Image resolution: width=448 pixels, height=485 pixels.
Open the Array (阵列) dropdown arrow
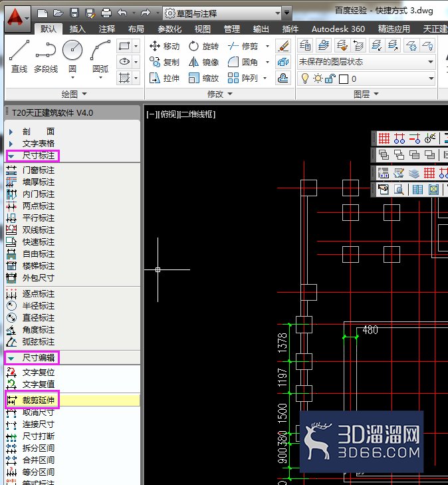click(265, 78)
